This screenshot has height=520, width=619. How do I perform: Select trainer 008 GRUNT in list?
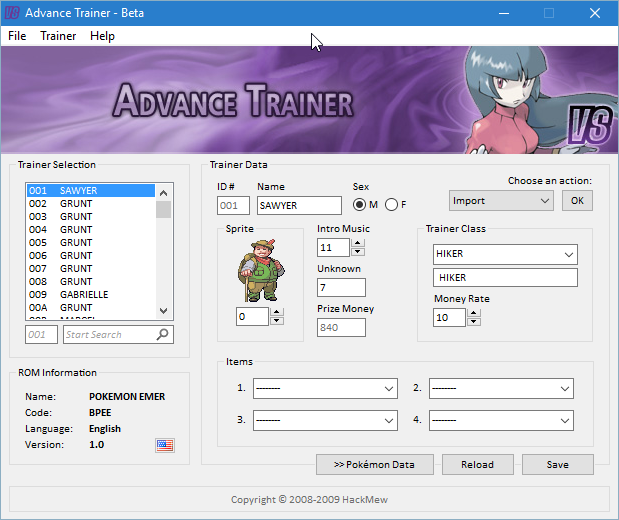91,282
